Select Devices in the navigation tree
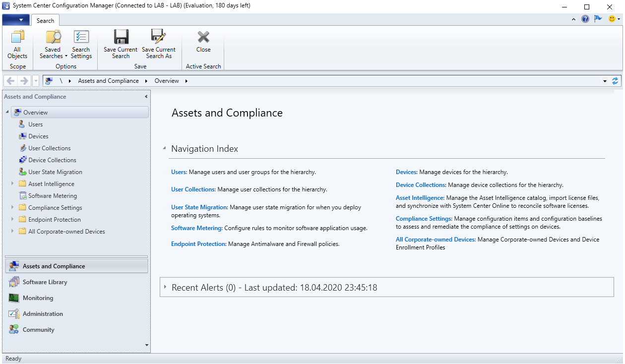 pos(38,136)
